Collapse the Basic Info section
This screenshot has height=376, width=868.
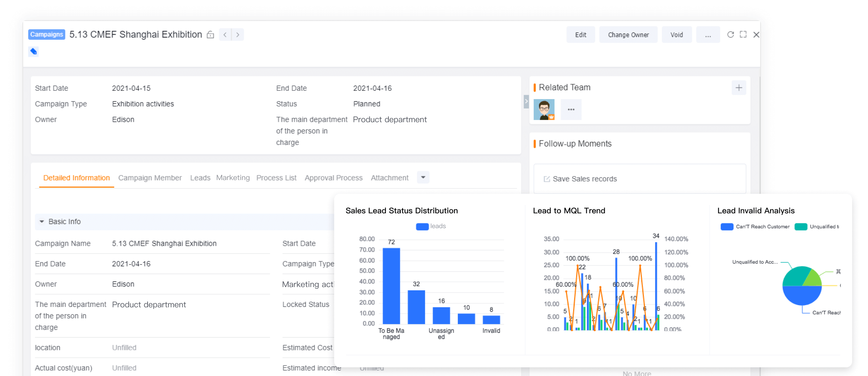point(42,222)
